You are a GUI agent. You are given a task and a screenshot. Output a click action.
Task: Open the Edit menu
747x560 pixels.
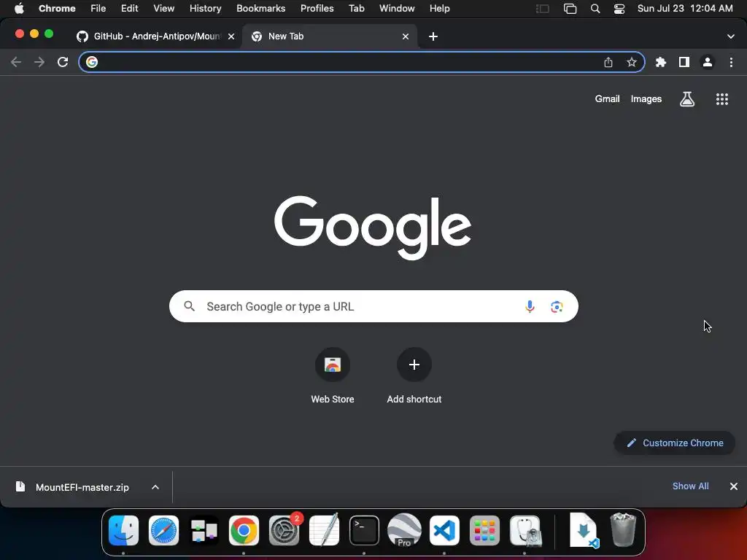(129, 9)
